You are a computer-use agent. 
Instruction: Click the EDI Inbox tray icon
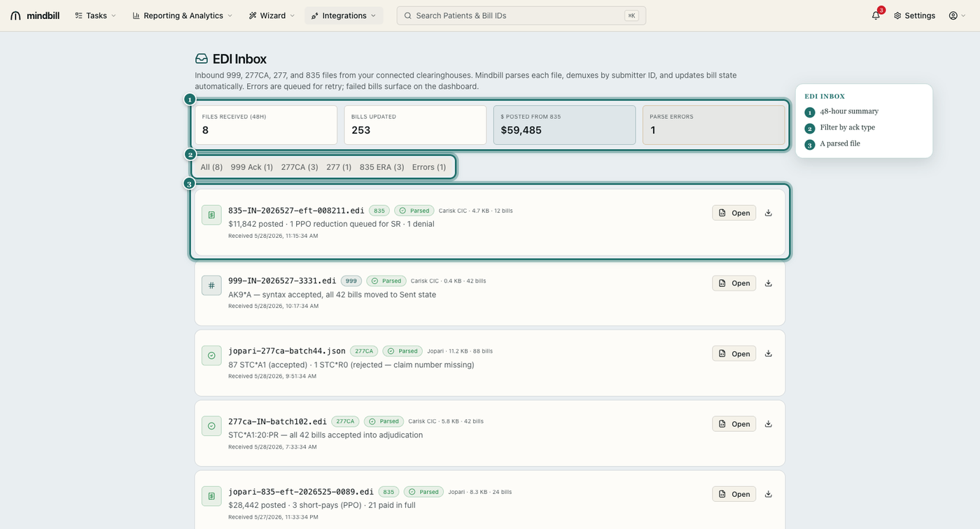(202, 59)
